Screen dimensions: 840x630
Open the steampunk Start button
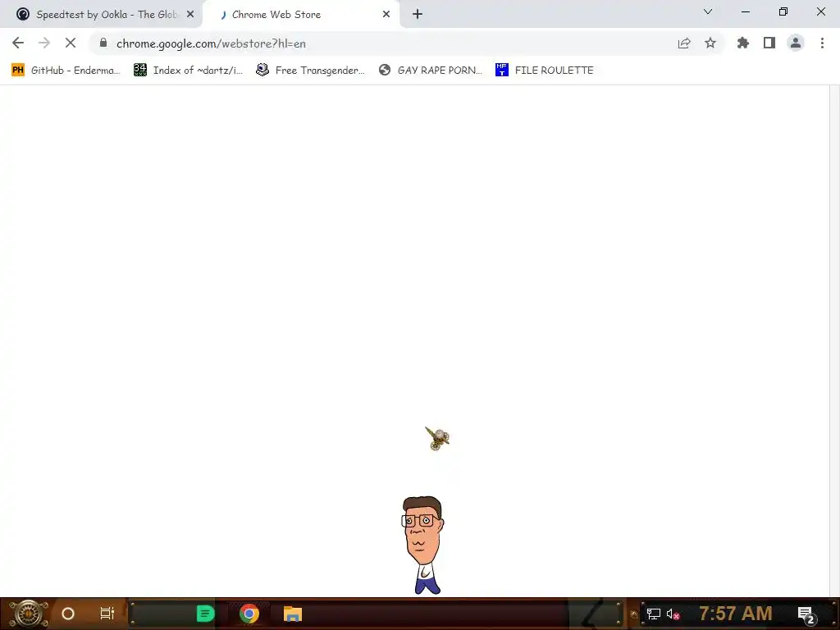28,614
